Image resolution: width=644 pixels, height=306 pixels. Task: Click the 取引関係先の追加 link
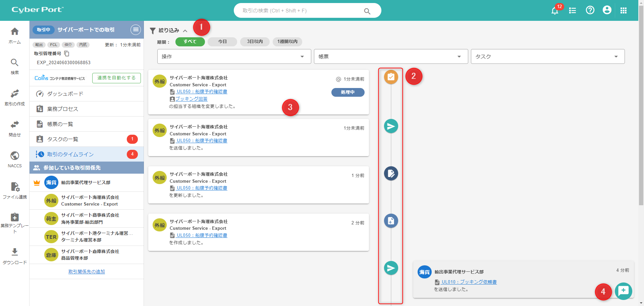click(x=87, y=271)
